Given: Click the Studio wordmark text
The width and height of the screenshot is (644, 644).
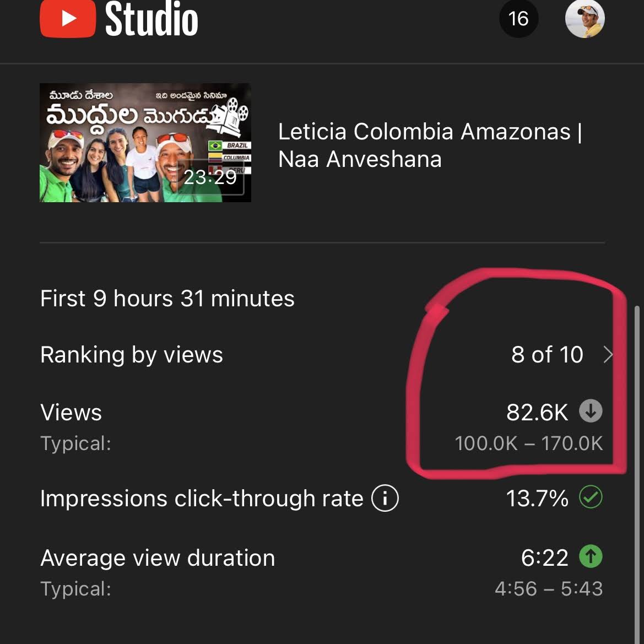Looking at the screenshot, I should [151, 19].
